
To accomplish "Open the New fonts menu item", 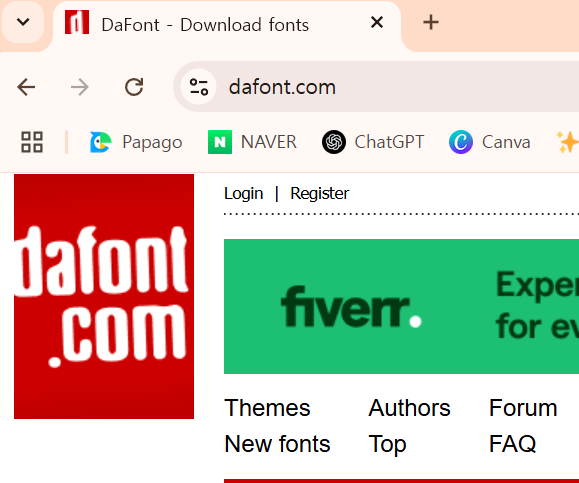I will pos(277,444).
